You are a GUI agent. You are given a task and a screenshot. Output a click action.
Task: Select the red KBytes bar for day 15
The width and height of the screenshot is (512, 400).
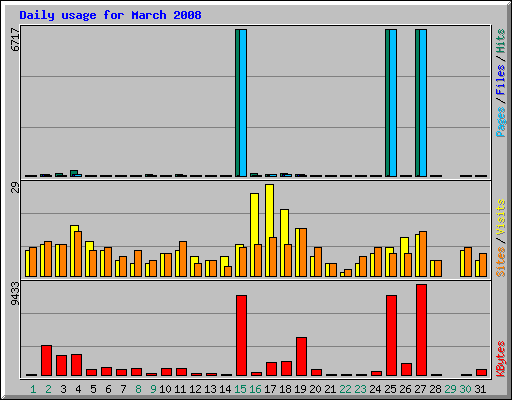[x=241, y=335]
